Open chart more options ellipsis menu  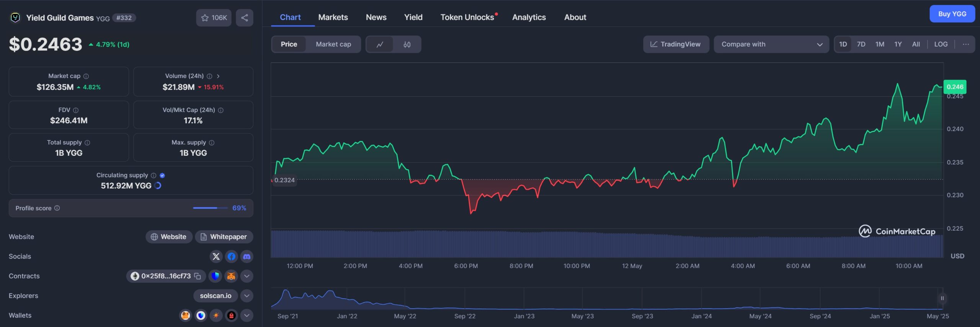tap(966, 44)
